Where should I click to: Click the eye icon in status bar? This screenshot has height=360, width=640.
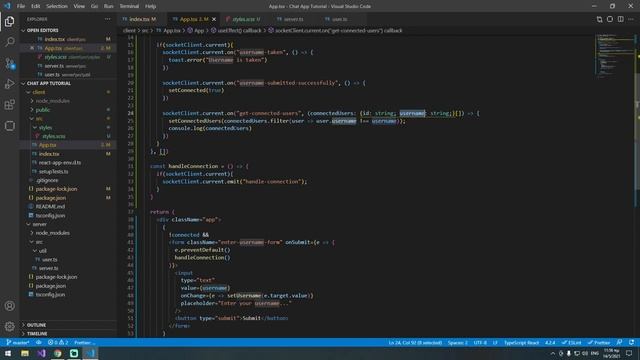click(39, 342)
